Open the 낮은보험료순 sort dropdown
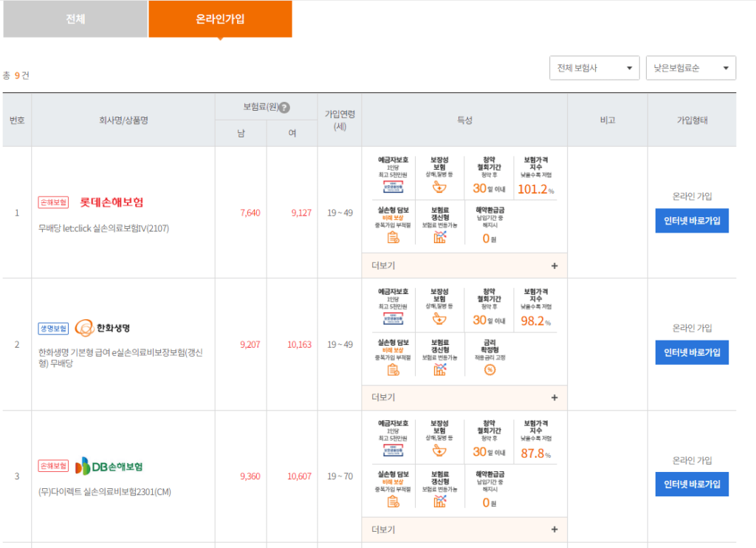 [x=691, y=68]
